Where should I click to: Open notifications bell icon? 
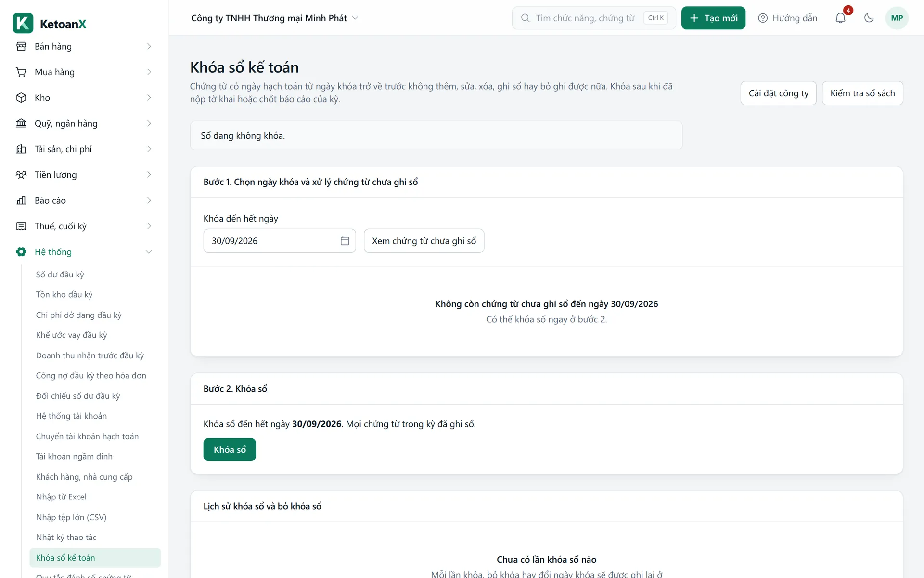point(840,18)
